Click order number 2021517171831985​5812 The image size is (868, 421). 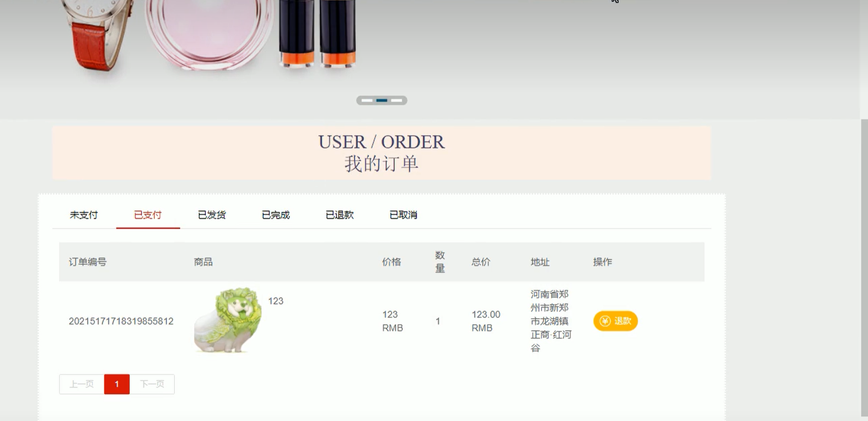tap(121, 321)
